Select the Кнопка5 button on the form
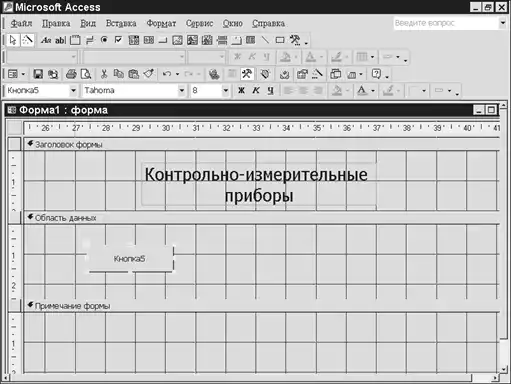 tap(130, 259)
